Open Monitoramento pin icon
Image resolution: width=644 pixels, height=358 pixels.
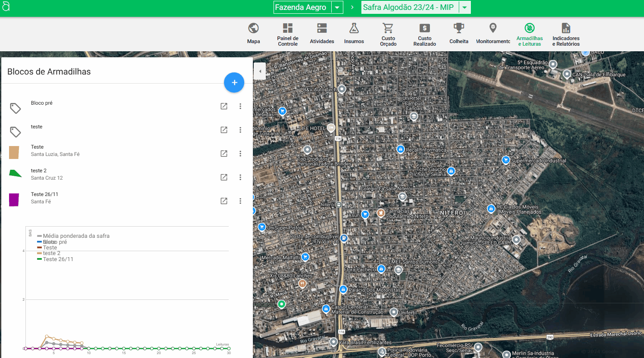click(x=493, y=28)
